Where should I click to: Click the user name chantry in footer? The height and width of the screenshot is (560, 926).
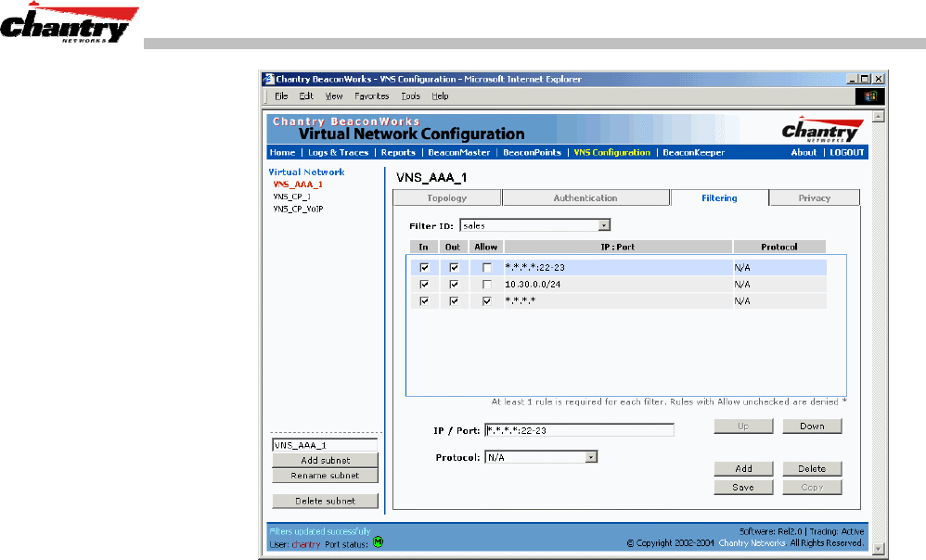pyautogui.click(x=306, y=544)
